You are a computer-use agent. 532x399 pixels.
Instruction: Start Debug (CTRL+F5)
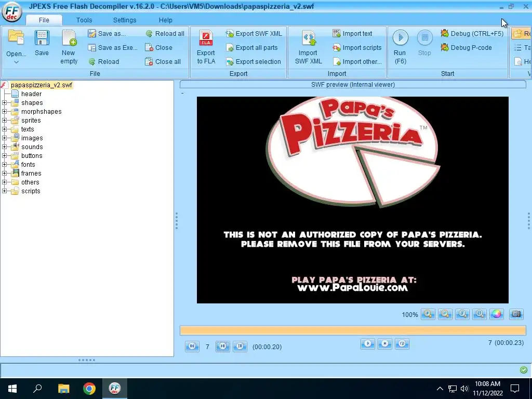[x=472, y=34]
